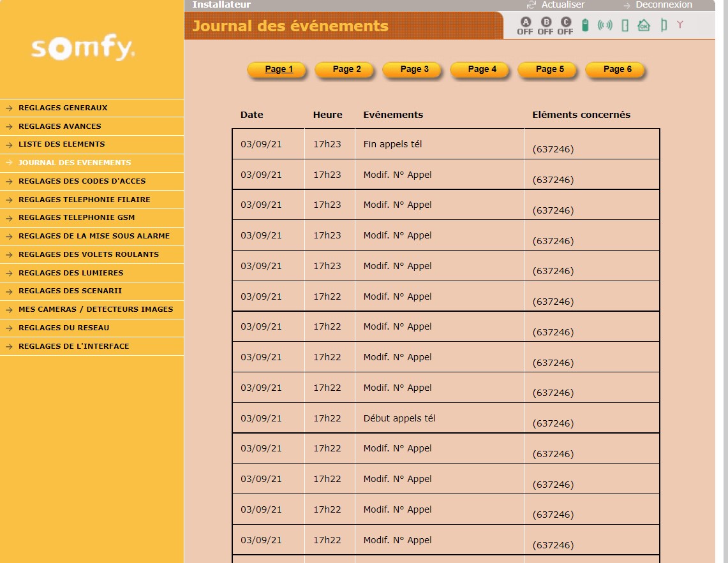Click the Somfy logo
Screen dimensions: 728x563
tap(83, 49)
